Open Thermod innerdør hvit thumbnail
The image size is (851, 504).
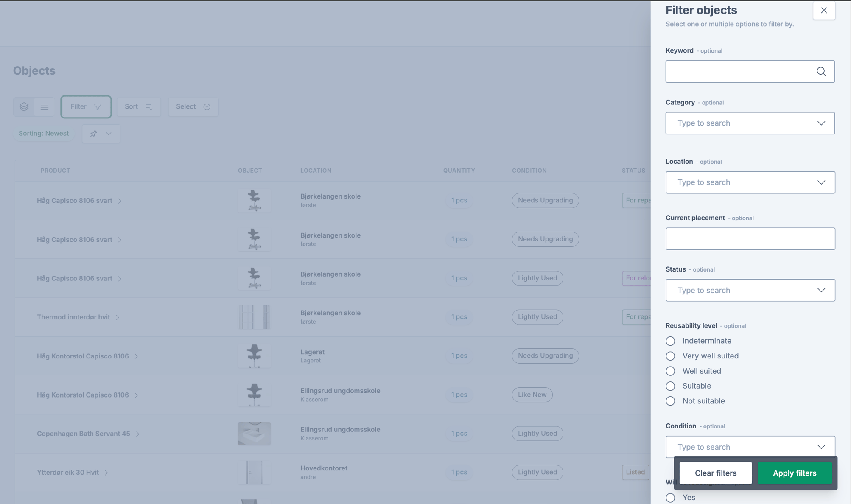[254, 317]
